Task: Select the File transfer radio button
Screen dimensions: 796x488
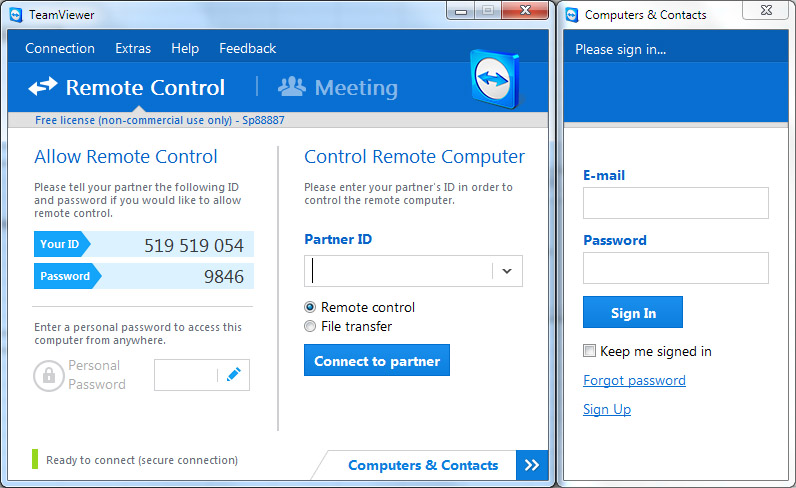Action: pyautogui.click(x=310, y=326)
